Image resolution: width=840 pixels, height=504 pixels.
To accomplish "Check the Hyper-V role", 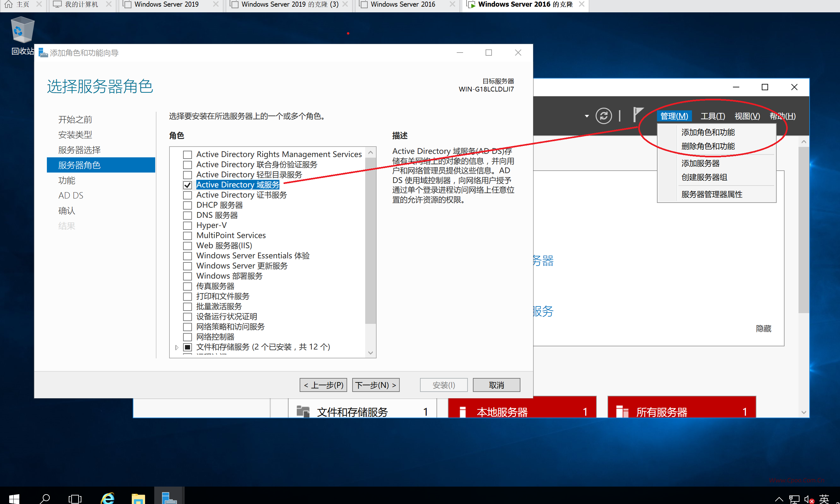I will pos(187,225).
